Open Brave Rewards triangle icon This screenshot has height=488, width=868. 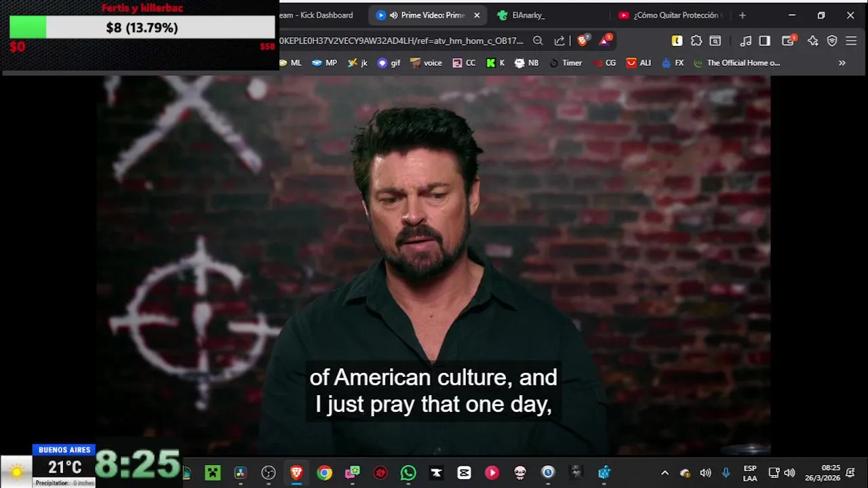(x=605, y=41)
